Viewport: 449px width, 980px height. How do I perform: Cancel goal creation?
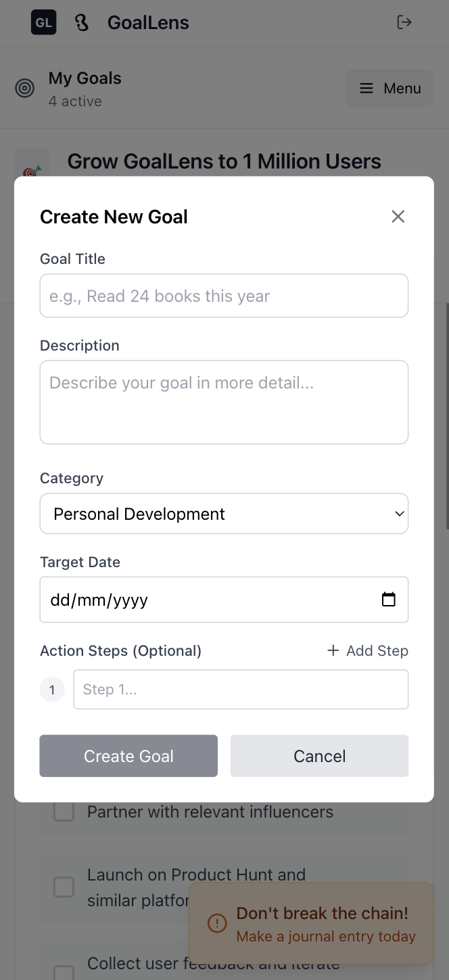point(319,756)
